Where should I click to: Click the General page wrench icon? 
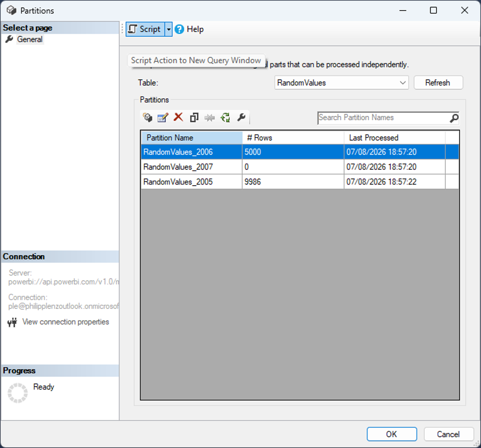(10, 39)
